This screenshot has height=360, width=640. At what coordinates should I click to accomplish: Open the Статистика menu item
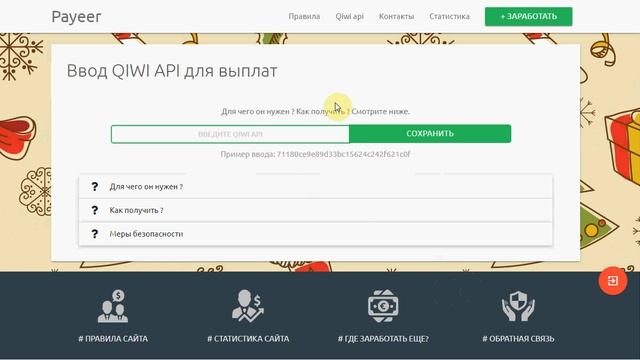[x=449, y=17]
